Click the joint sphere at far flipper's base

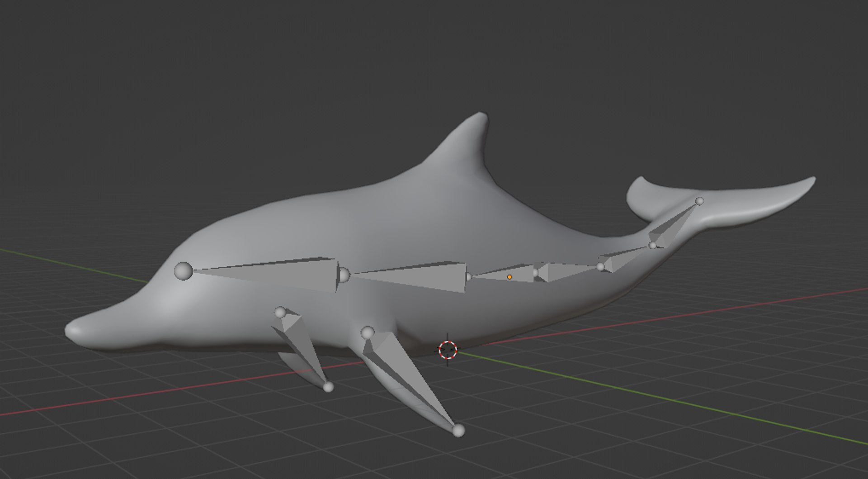coord(280,312)
